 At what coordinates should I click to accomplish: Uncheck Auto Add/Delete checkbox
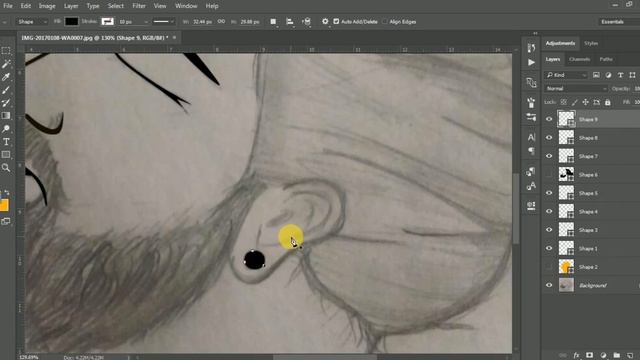coord(336,22)
